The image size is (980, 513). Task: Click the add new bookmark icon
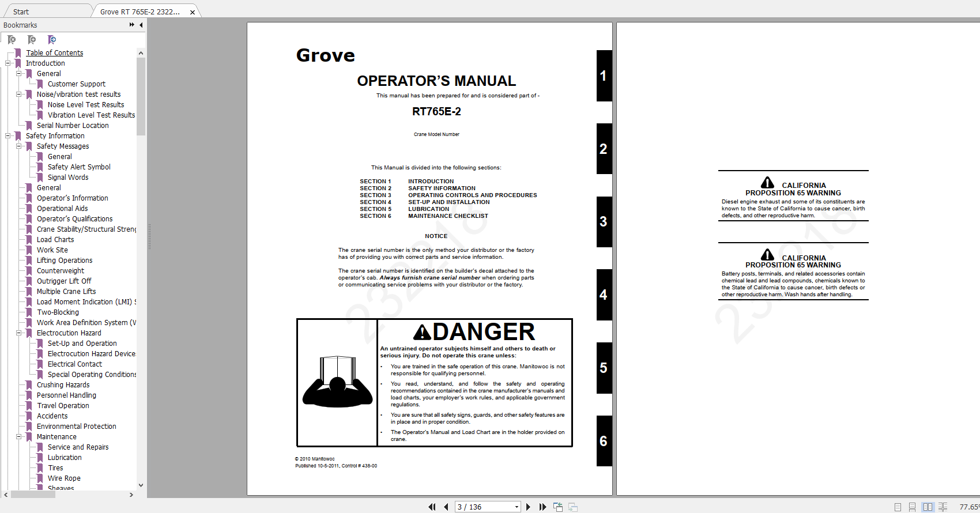point(32,40)
